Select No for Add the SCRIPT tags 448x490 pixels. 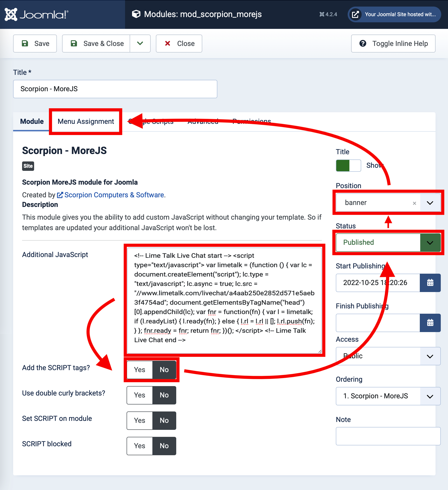tap(164, 370)
